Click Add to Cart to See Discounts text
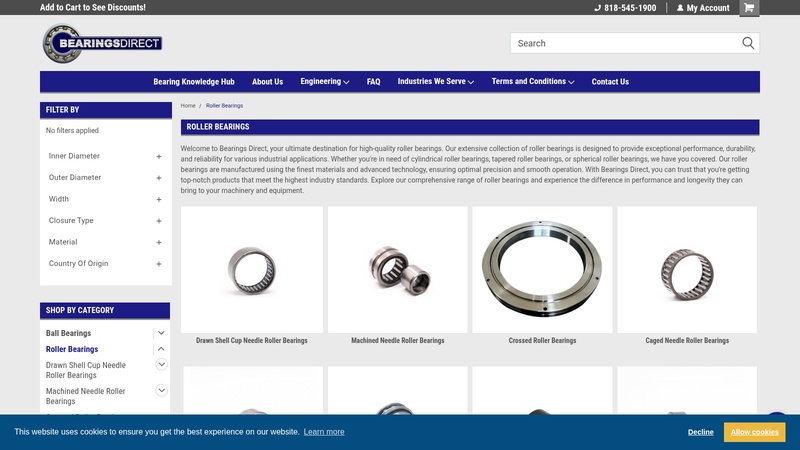 93,7
